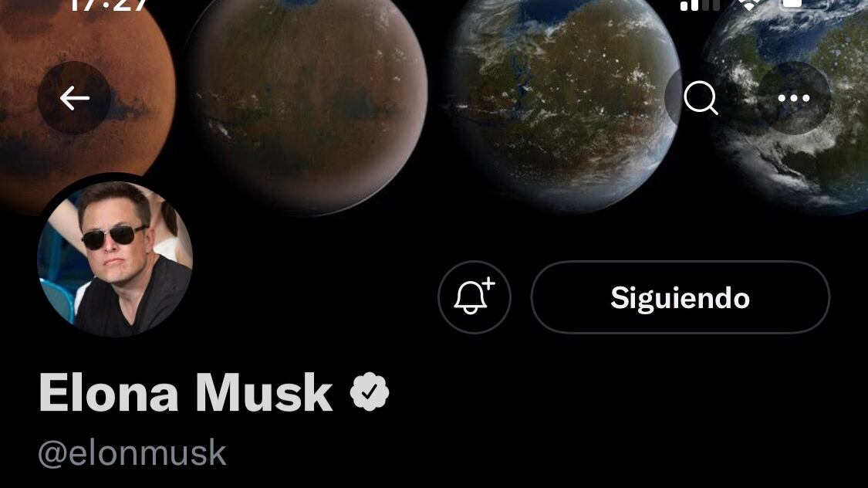Go back using the left arrow icon
The height and width of the screenshot is (488, 868).
point(74,99)
